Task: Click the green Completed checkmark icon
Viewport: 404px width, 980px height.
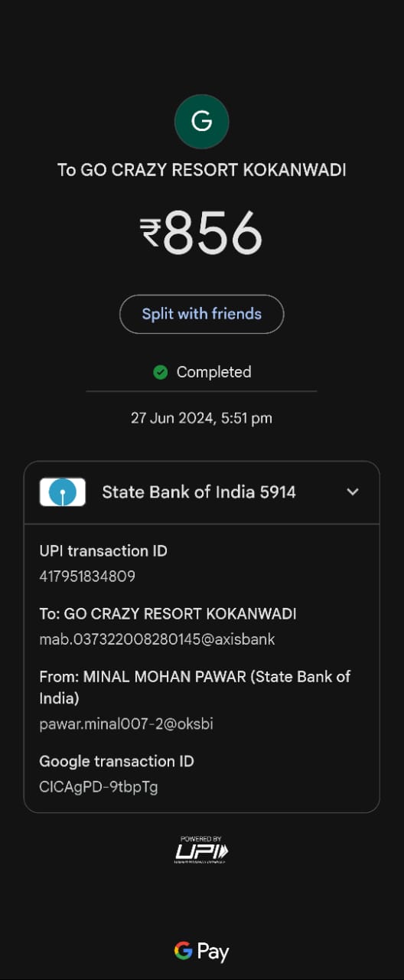Action: point(161,372)
